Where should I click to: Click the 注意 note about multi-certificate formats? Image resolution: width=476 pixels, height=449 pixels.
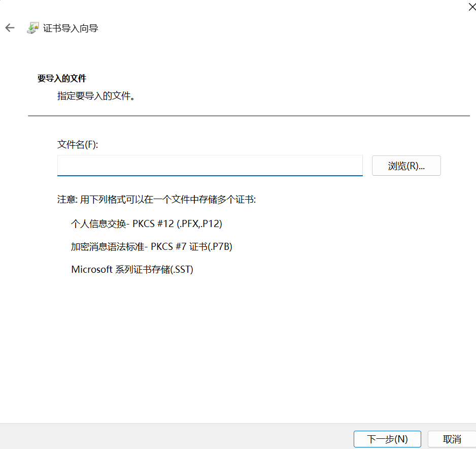156,200
